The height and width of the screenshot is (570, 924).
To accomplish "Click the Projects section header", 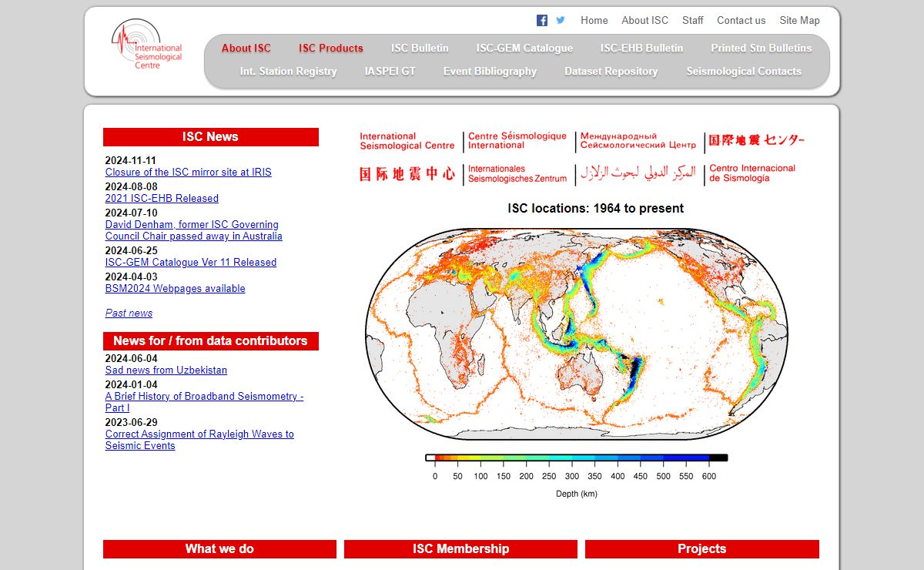I will click(x=702, y=549).
